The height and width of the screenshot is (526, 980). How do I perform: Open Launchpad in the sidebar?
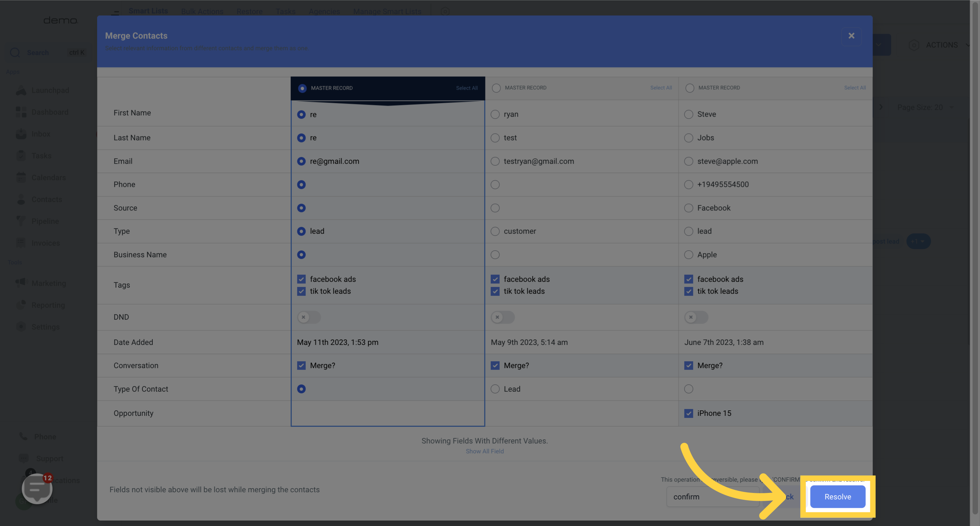pyautogui.click(x=43, y=90)
